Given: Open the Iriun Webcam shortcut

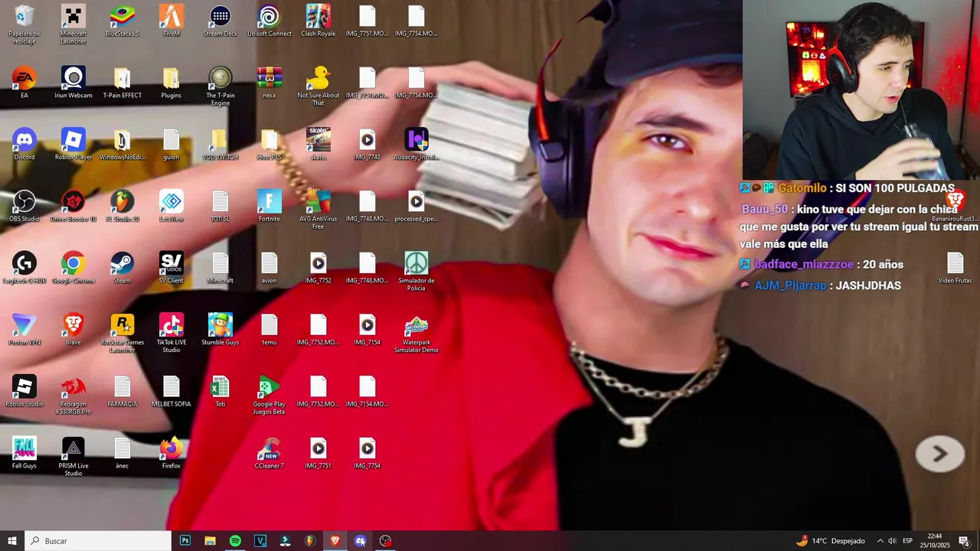Looking at the screenshot, I should (x=73, y=83).
